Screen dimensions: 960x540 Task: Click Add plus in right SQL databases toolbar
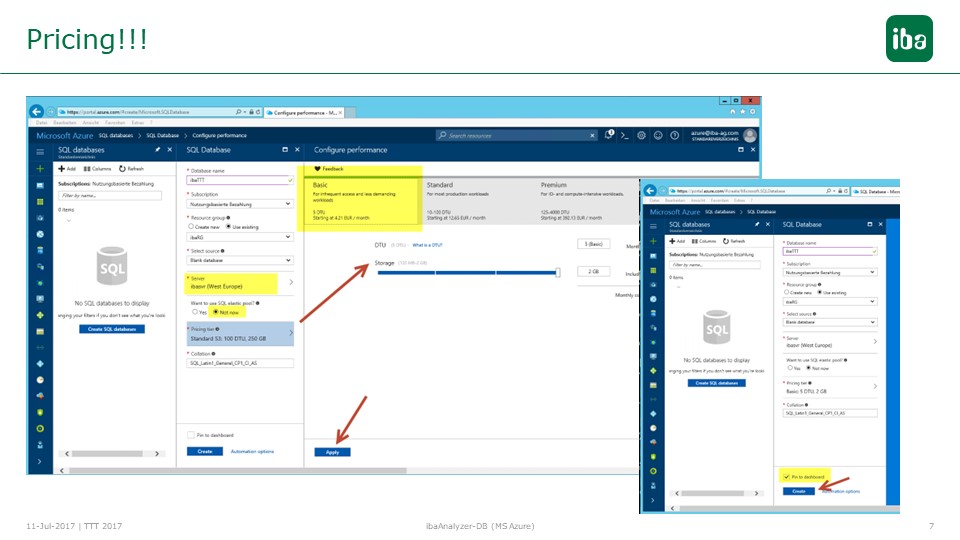[x=677, y=241]
